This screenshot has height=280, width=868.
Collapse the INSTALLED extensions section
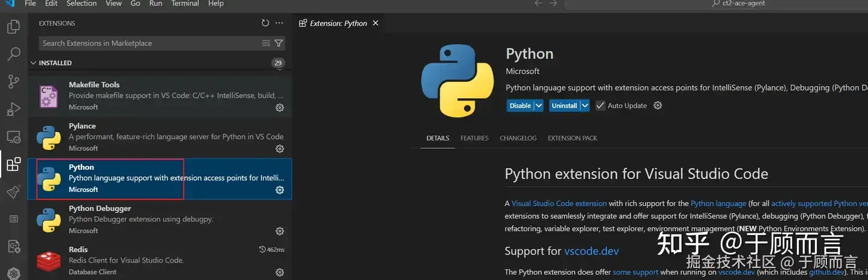[33, 63]
